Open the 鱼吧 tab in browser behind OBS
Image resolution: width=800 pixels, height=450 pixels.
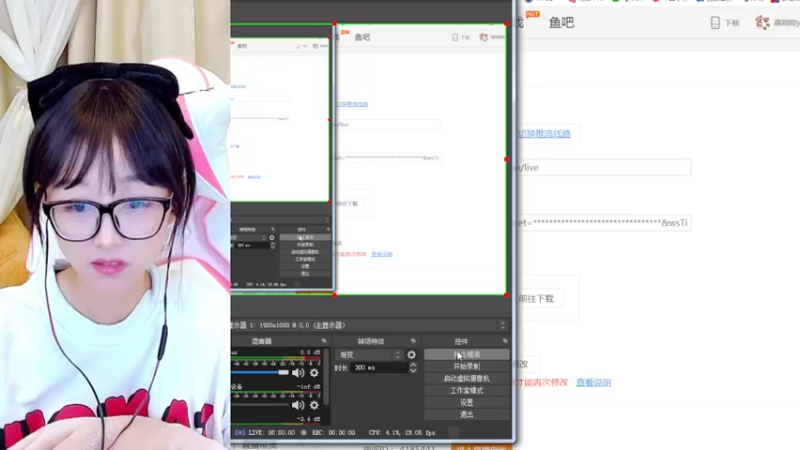coord(561,22)
